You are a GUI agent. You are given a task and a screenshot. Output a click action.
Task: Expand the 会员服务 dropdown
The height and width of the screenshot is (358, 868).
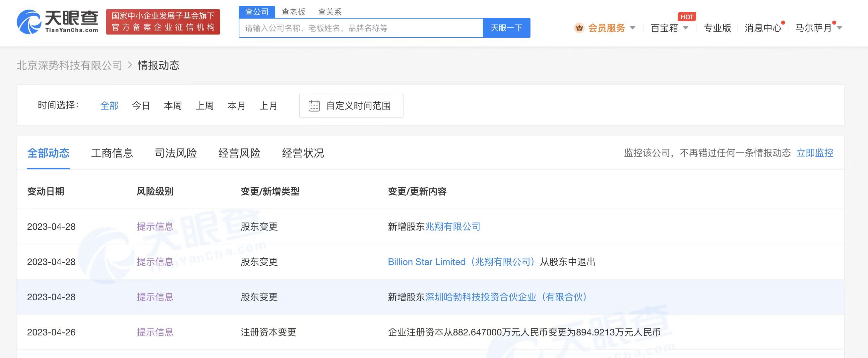pos(634,28)
